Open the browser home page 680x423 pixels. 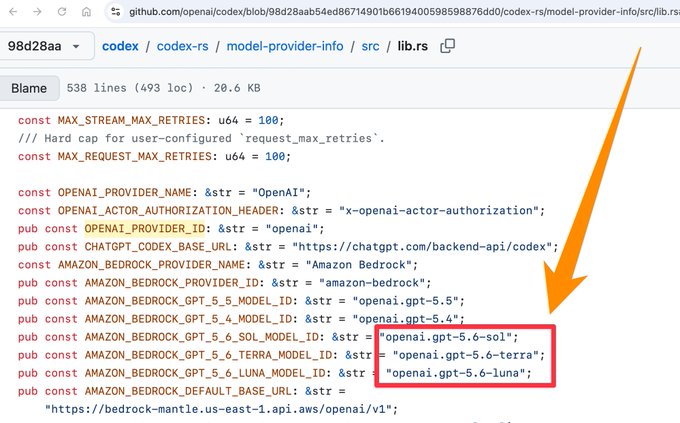click(x=86, y=12)
